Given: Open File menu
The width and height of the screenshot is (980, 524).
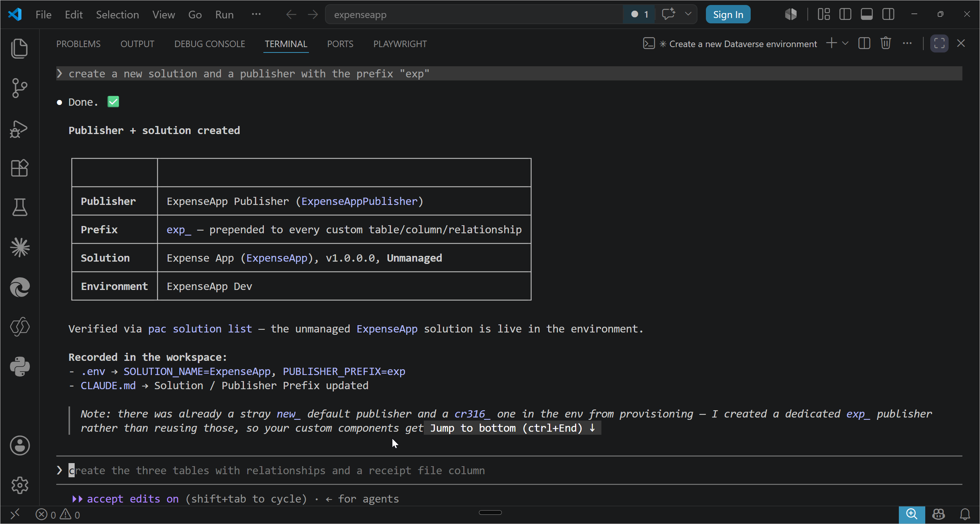Looking at the screenshot, I should [x=43, y=15].
